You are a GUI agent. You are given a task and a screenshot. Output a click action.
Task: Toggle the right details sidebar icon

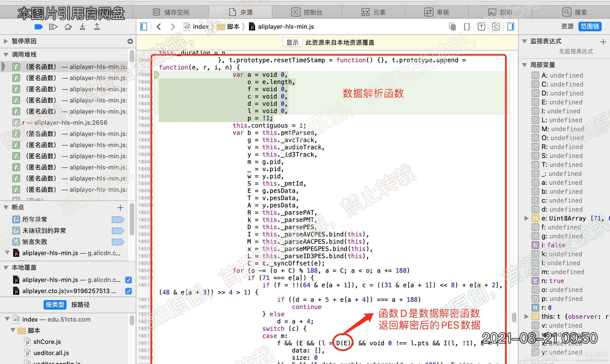click(511, 27)
